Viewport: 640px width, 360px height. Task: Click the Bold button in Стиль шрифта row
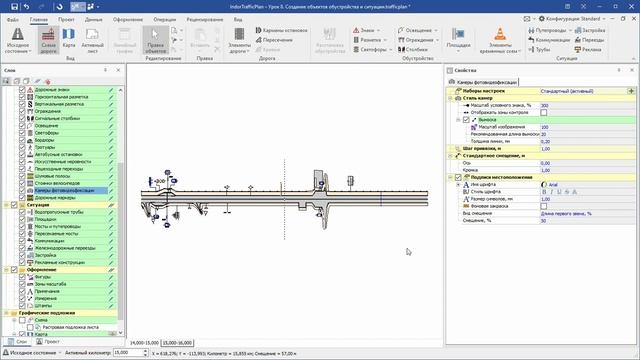tap(544, 192)
